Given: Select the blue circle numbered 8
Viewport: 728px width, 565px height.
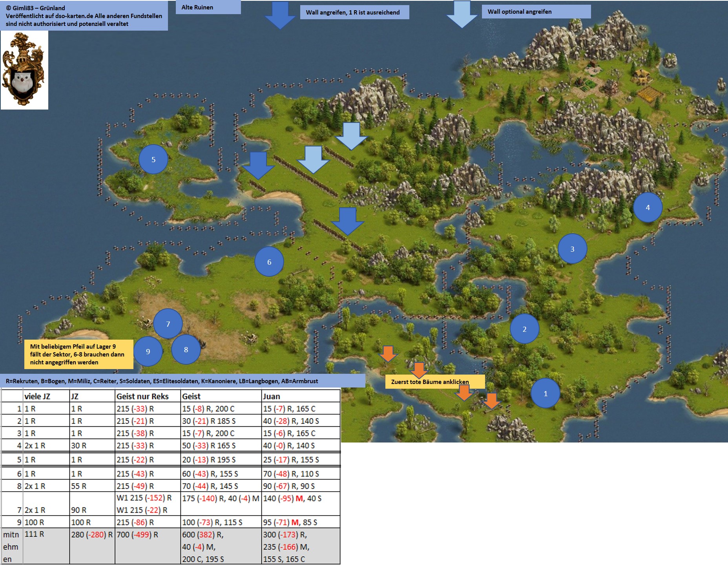Looking at the screenshot, I should pyautogui.click(x=186, y=349).
